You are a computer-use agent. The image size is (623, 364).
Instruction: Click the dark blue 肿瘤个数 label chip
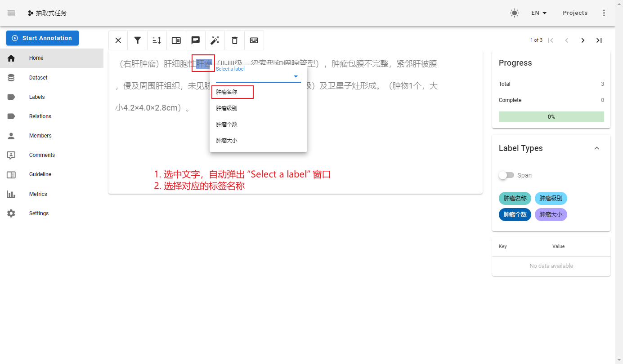tap(515, 215)
